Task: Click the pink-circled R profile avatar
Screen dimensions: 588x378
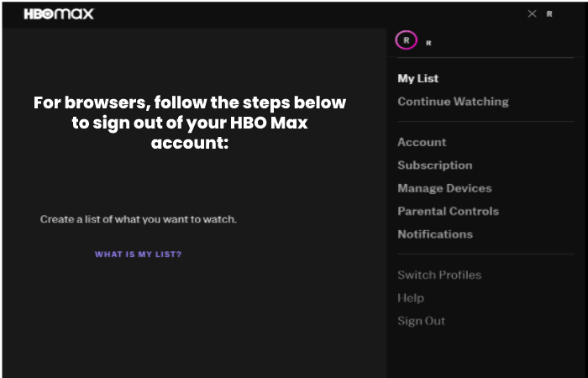Action: [x=407, y=40]
